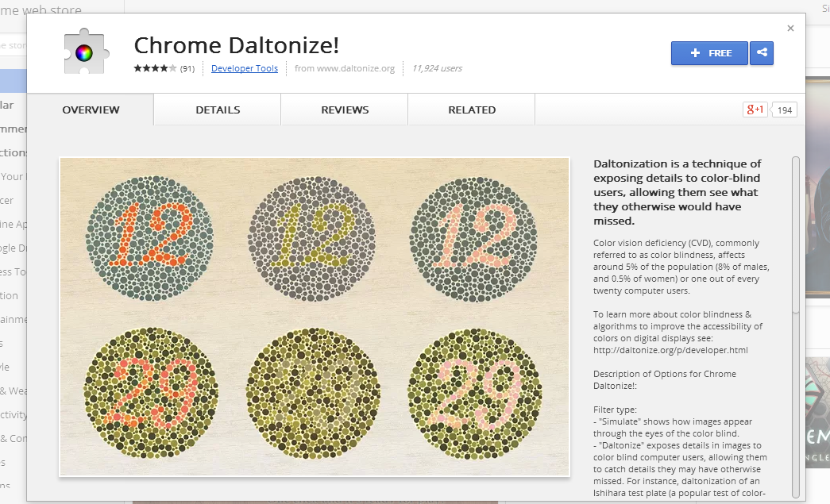Screen dimensions: 830x504
Task: Click the Chrome Daltonize puzzle-piece extension icon
Action: pyautogui.click(x=86, y=51)
